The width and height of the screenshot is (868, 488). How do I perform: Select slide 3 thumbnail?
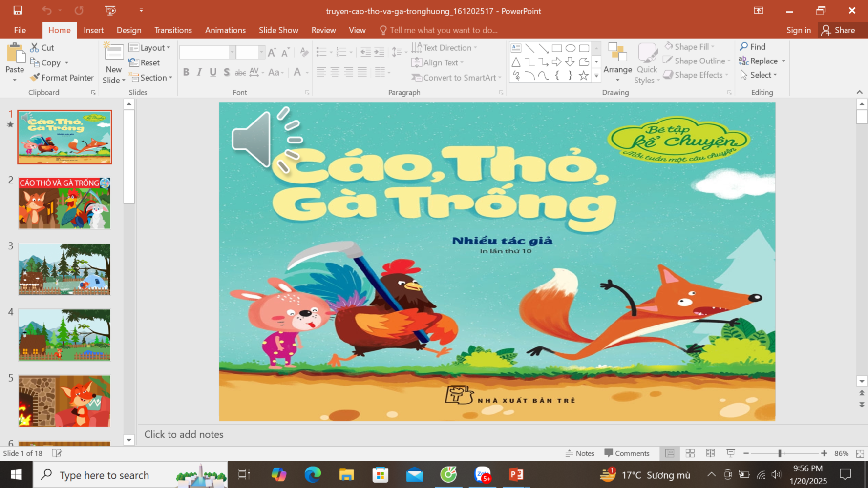tap(64, 269)
